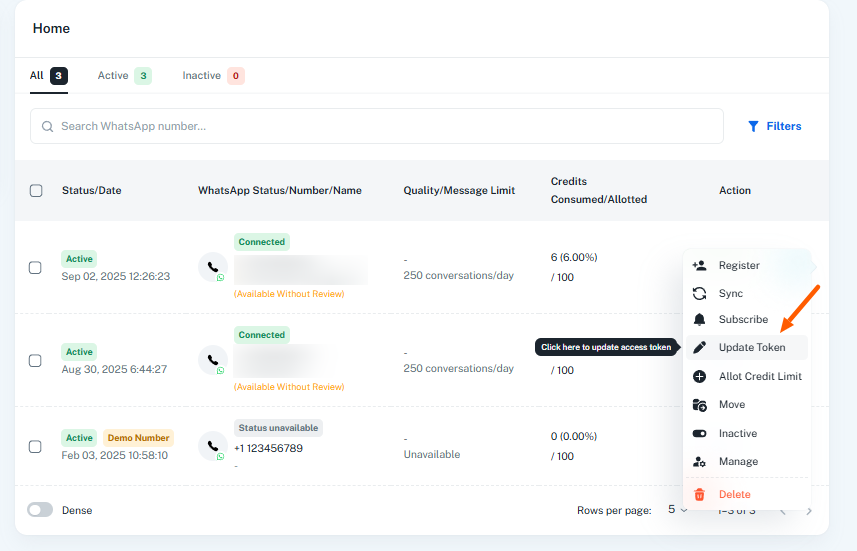Click the Update Token pencil icon

click(x=700, y=347)
